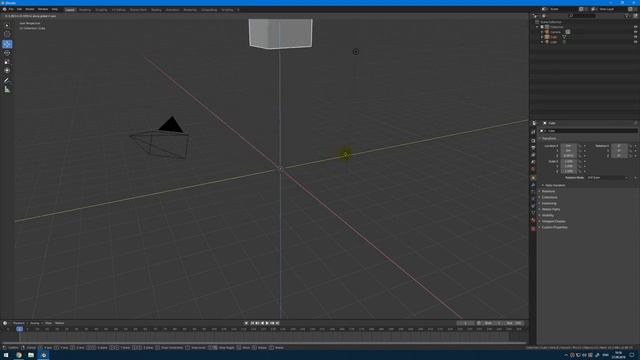This screenshot has height=360, width=640.
Task: Open the Material properties tab
Action: click(x=533, y=220)
